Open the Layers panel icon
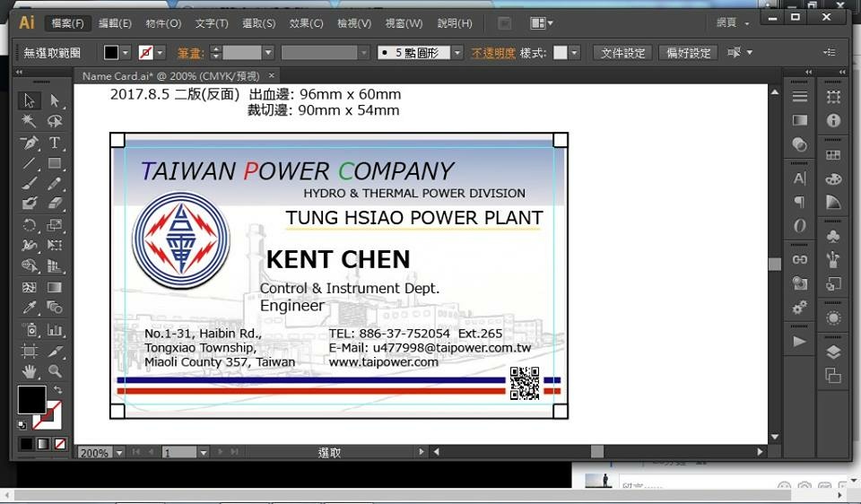861x504 pixels. pyautogui.click(x=833, y=352)
